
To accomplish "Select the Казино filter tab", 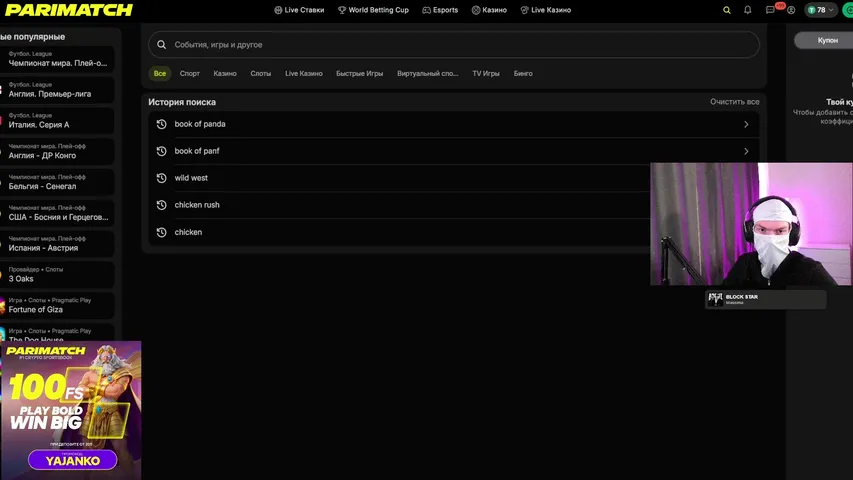I will [x=225, y=73].
